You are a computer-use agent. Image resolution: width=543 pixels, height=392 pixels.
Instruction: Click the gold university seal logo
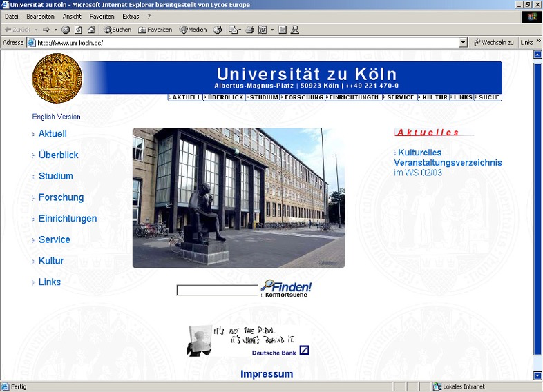point(57,78)
